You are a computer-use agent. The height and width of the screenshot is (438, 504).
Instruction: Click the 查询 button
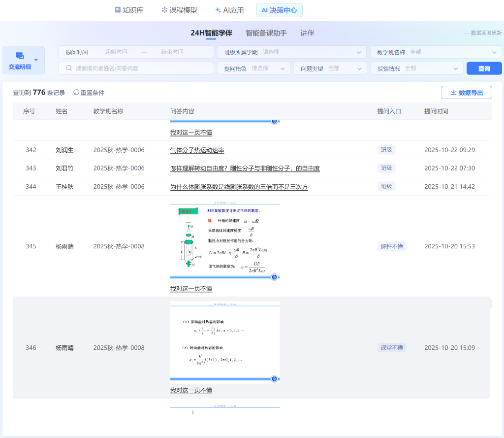(x=484, y=68)
